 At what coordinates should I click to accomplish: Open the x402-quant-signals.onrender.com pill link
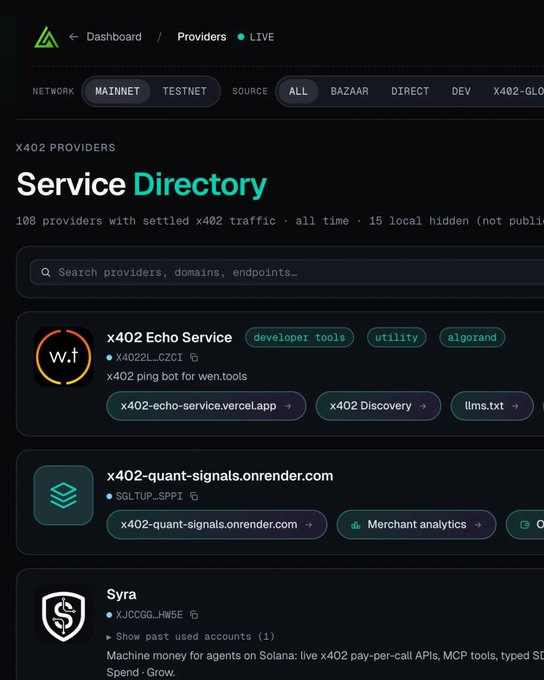(x=216, y=524)
